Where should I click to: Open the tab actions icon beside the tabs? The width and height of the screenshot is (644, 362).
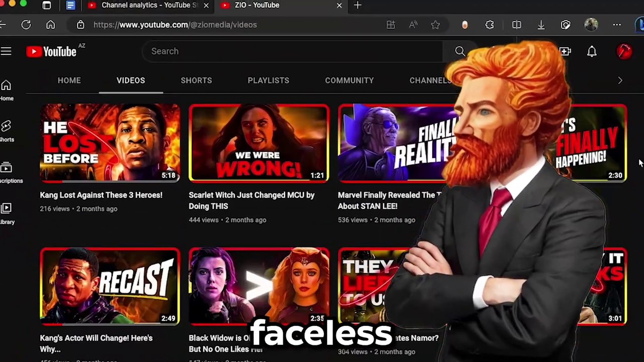coord(47,6)
